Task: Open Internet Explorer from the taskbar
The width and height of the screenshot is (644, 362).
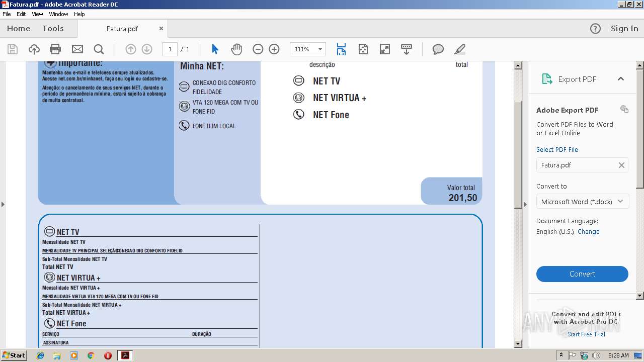Action: tap(40, 355)
